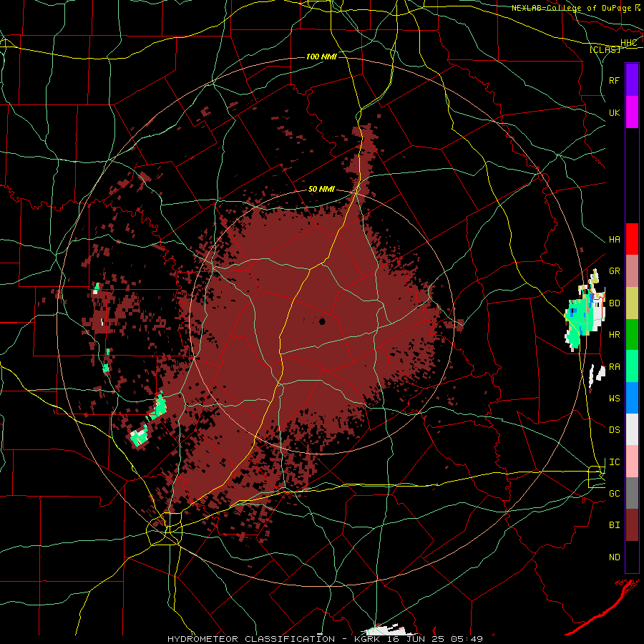This screenshot has height=644, width=644.
Task: Click the "HA" legend label
Action: tap(614, 239)
